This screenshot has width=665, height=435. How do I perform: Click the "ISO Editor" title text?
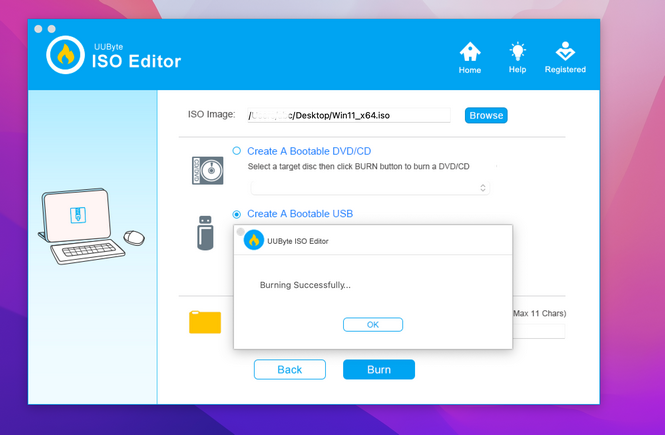point(137,61)
